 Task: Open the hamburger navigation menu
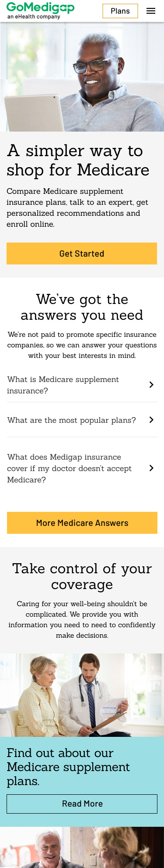click(151, 11)
